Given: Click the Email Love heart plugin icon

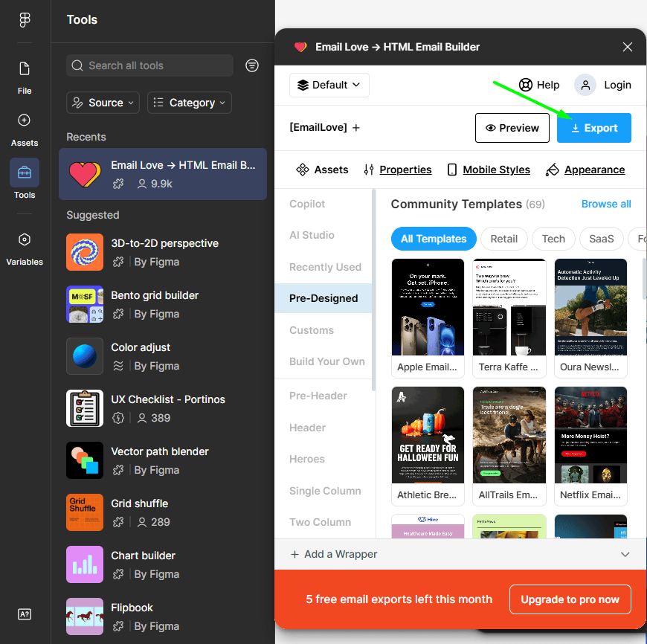Looking at the screenshot, I should click(x=85, y=174).
